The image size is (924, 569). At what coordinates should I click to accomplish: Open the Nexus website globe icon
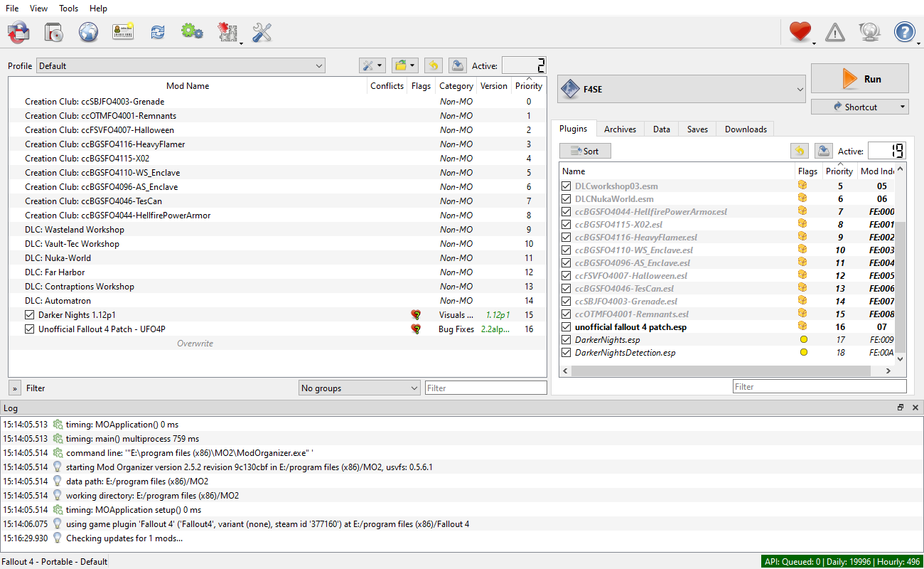pyautogui.click(x=88, y=32)
